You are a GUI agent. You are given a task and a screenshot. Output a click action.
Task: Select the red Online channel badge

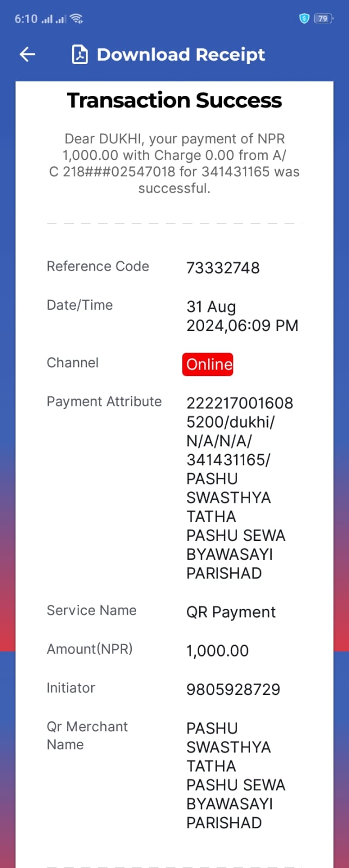209,364
